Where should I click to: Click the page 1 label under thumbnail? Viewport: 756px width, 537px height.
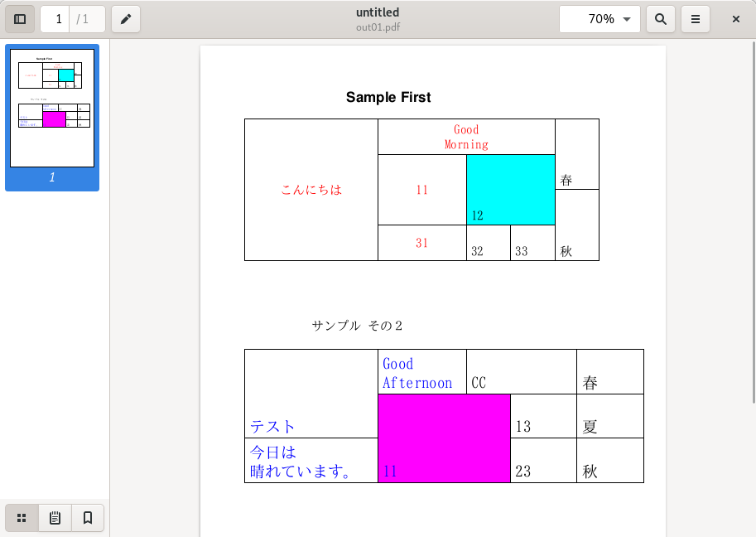(52, 179)
